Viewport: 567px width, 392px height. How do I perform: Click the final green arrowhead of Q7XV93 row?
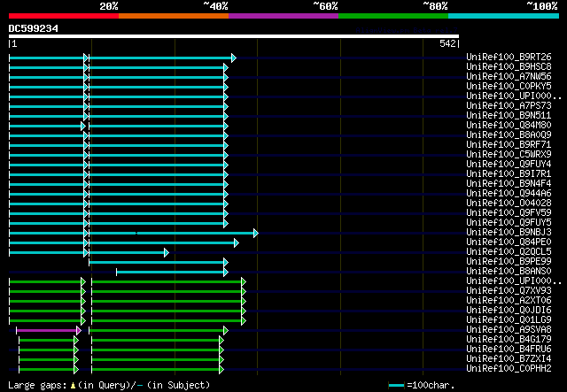(x=244, y=291)
